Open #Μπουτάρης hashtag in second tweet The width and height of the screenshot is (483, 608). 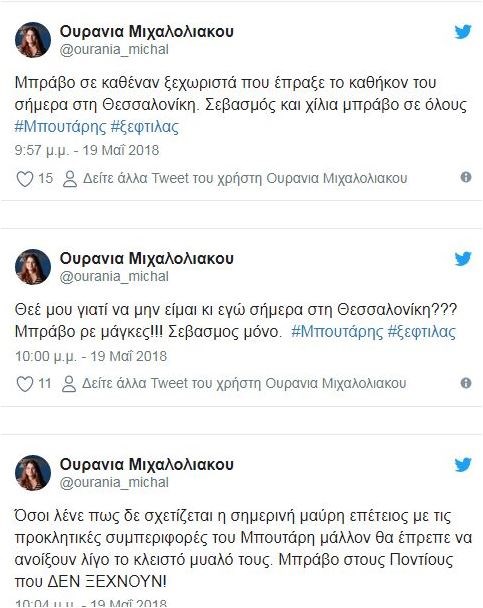click(x=337, y=332)
